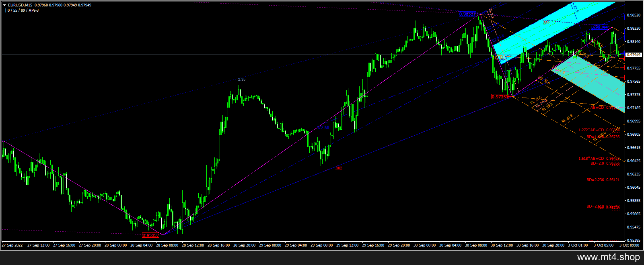
Task: Click the red 382 label on the blue trendline
Action: pos(339,168)
